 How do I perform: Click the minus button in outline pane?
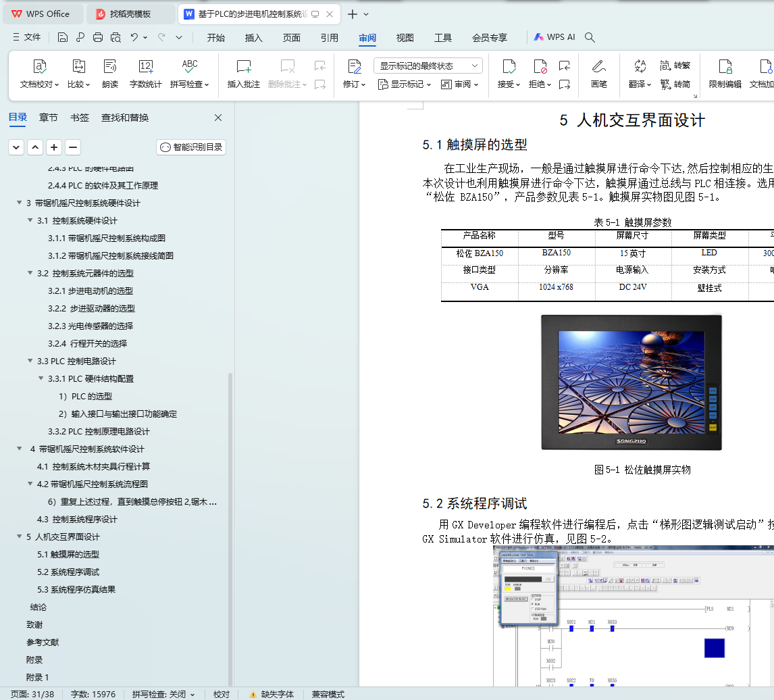[x=73, y=147]
